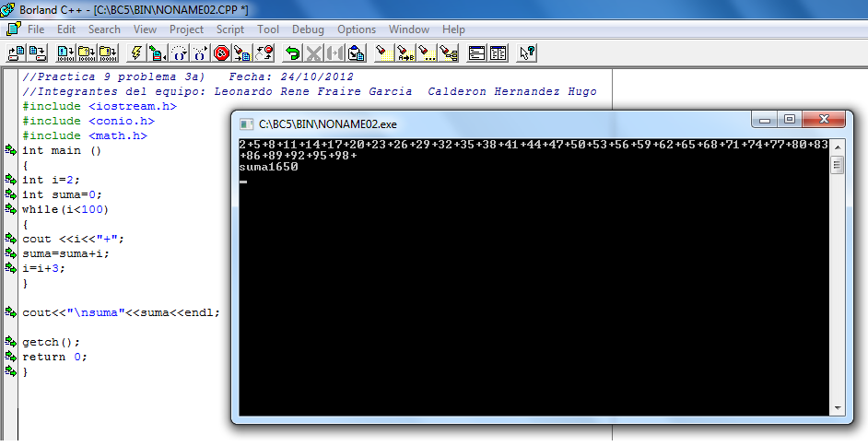The width and height of the screenshot is (868, 446).
Task: Click console scrollbar down arrow
Action: pyautogui.click(x=837, y=408)
